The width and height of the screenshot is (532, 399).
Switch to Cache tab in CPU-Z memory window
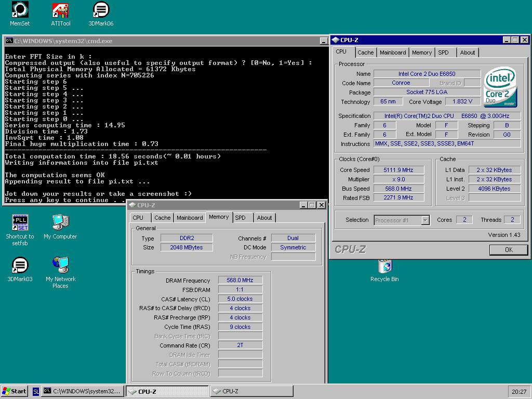point(162,218)
